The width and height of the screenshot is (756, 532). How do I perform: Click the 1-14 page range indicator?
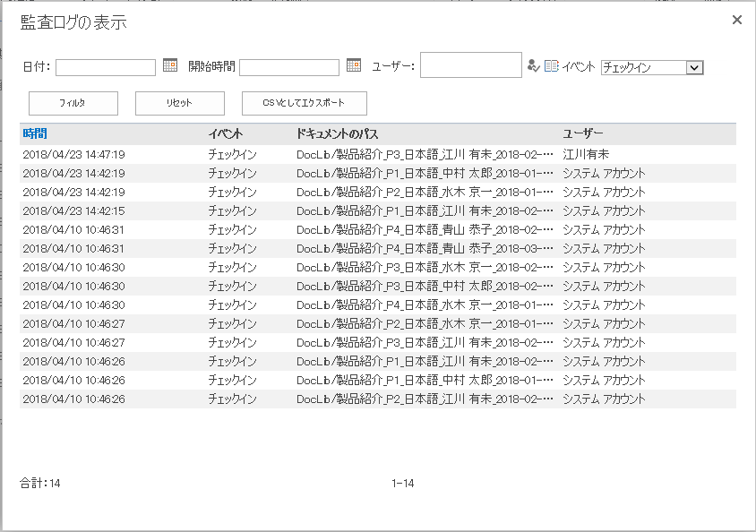tap(402, 484)
